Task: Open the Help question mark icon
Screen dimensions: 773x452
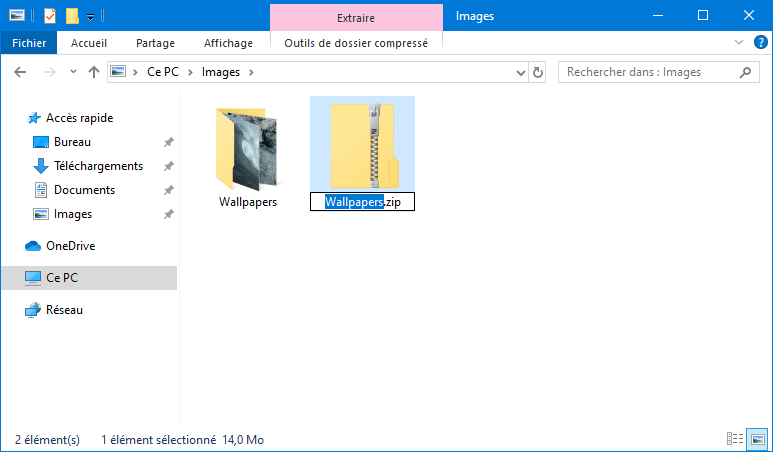Action: 761,42
